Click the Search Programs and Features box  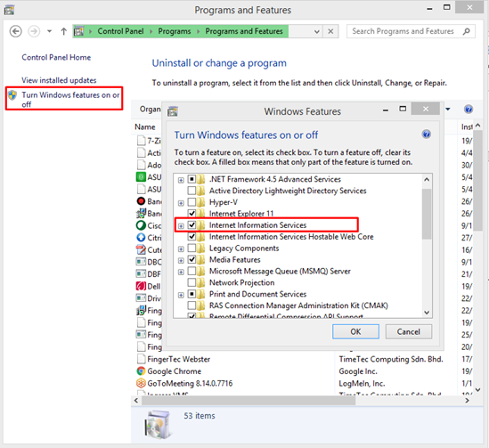(x=411, y=31)
